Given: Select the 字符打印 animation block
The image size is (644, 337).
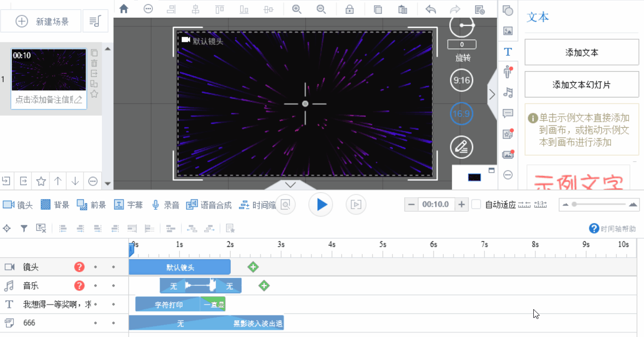Looking at the screenshot, I should tap(168, 304).
